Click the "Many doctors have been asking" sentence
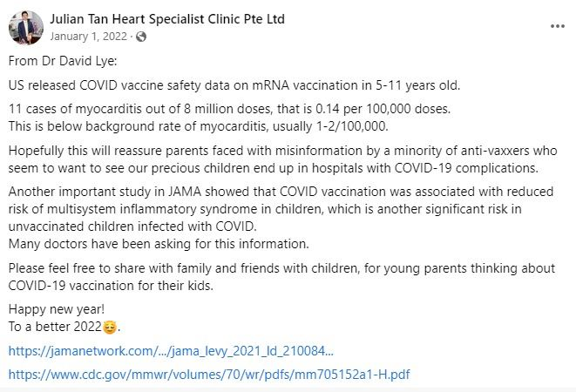 158,243
